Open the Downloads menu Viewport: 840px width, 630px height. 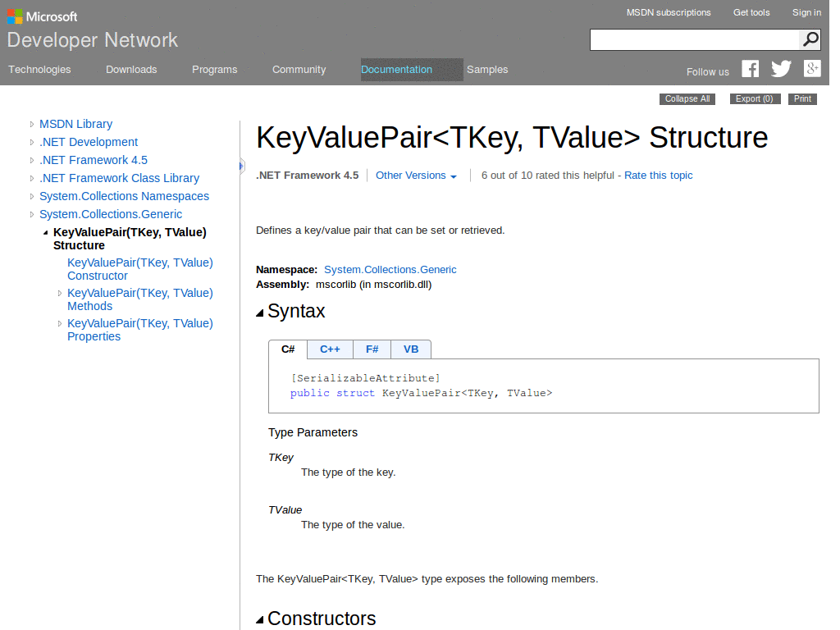click(x=131, y=70)
